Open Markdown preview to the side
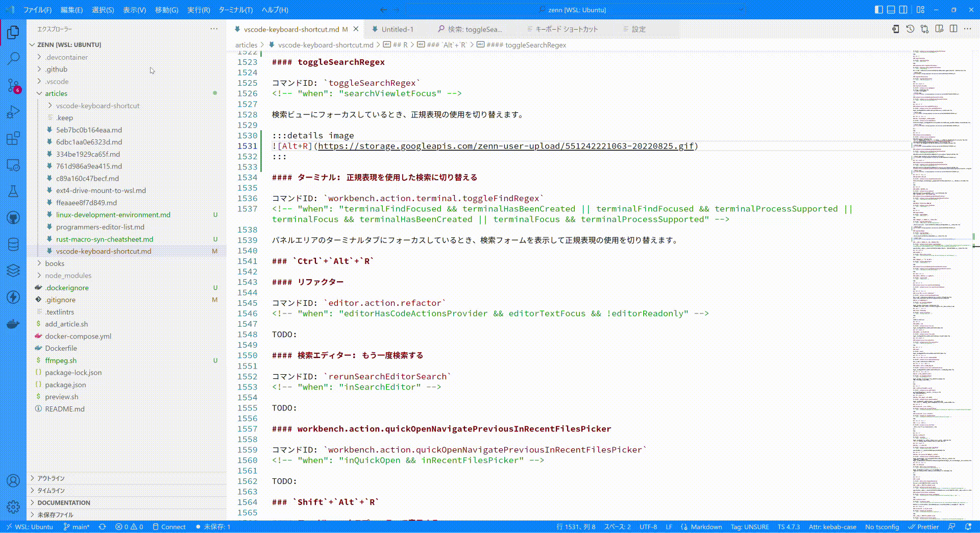 [939, 29]
